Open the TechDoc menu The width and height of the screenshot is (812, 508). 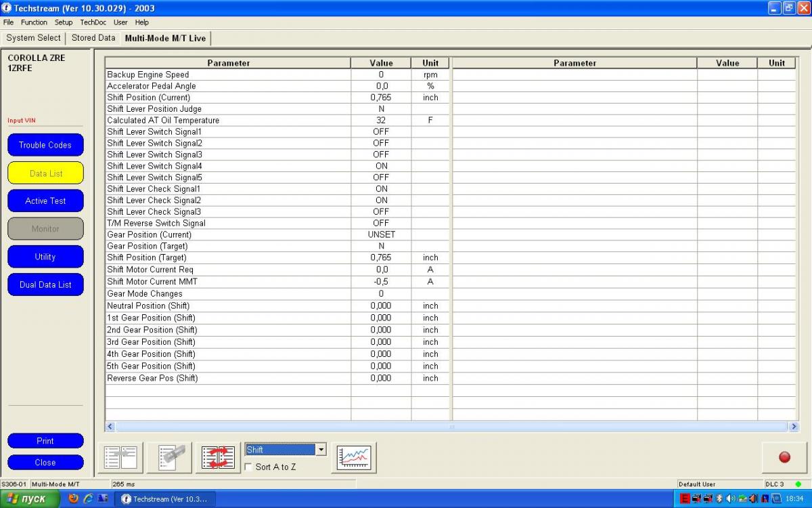tap(93, 22)
